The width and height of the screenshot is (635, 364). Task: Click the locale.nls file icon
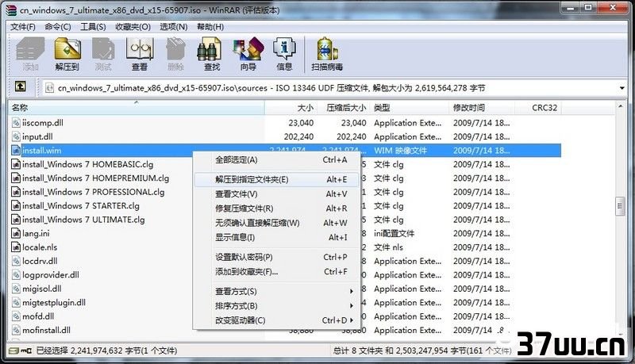[x=16, y=247]
